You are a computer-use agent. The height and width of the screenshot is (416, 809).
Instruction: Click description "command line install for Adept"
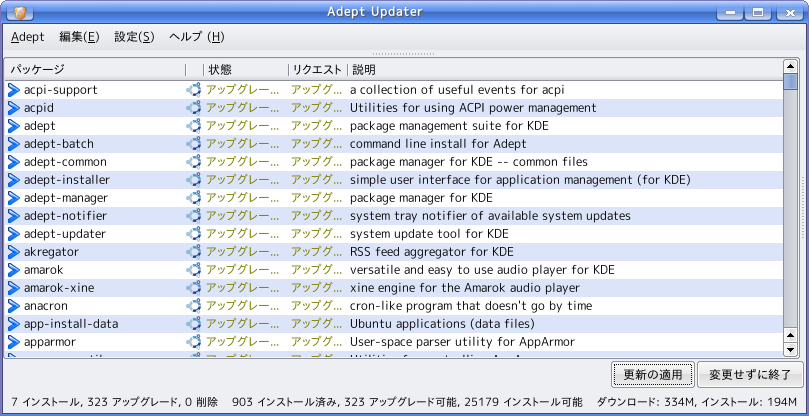click(438, 144)
